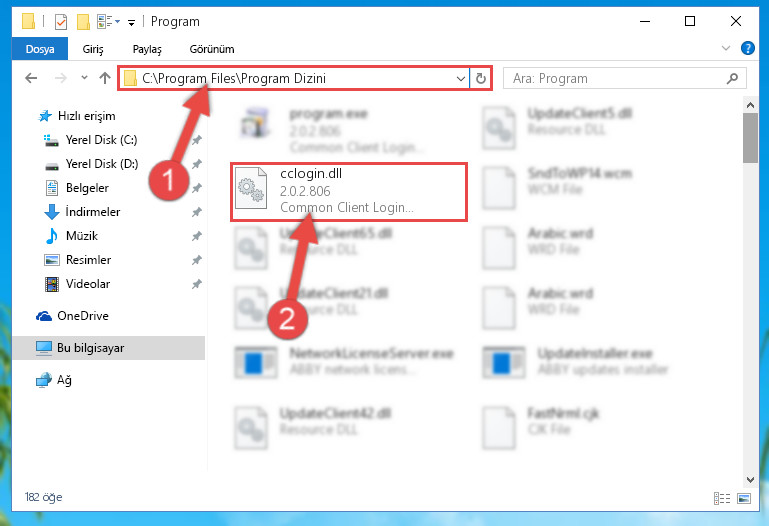The width and height of the screenshot is (769, 526).
Task: Open the Dosya menu tab
Action: click(x=40, y=49)
